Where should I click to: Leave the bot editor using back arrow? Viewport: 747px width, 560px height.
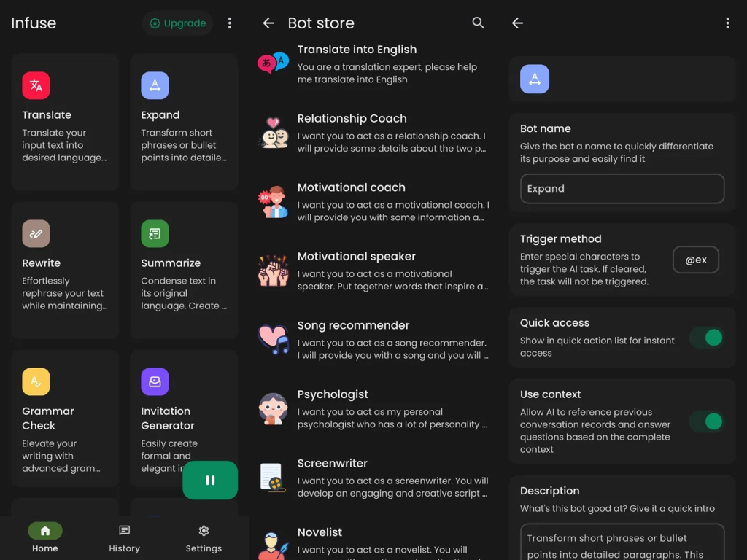click(x=518, y=23)
